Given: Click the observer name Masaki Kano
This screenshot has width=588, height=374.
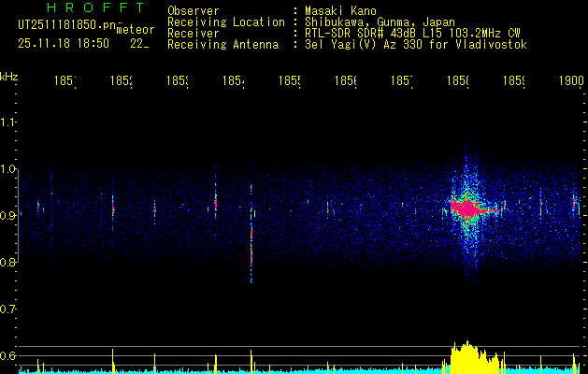Looking at the screenshot, I should [x=340, y=11].
